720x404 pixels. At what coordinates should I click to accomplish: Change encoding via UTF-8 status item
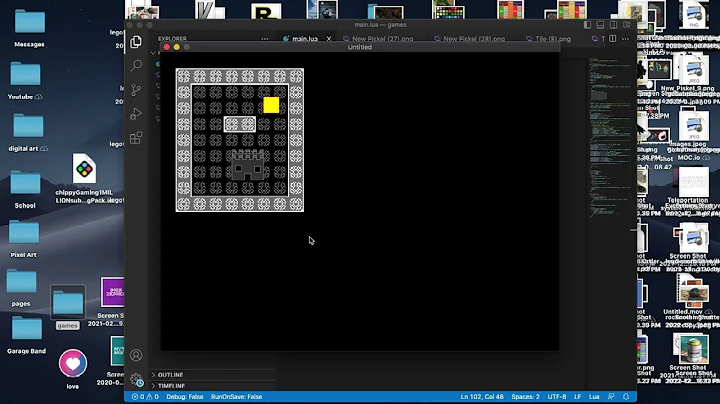(x=557, y=397)
